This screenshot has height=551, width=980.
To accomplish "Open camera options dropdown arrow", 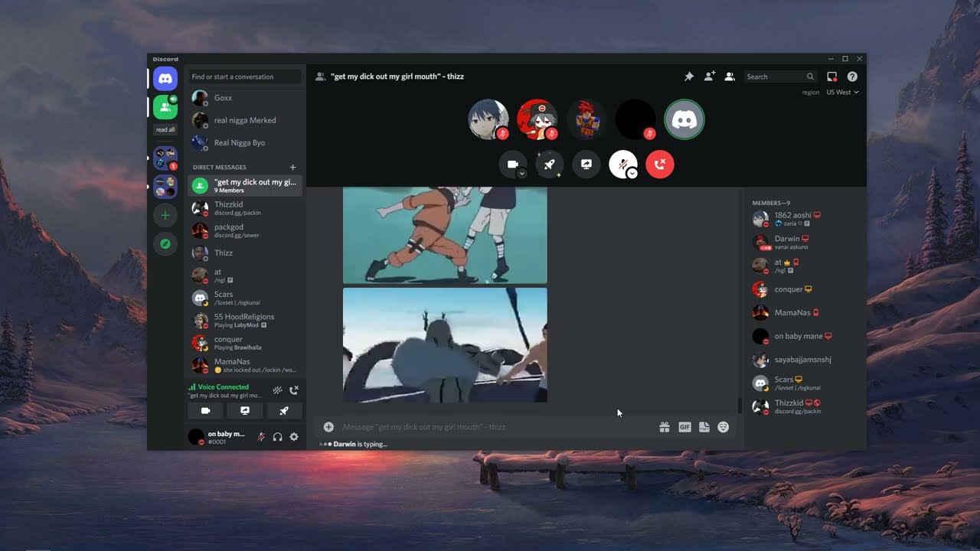I will (x=522, y=174).
